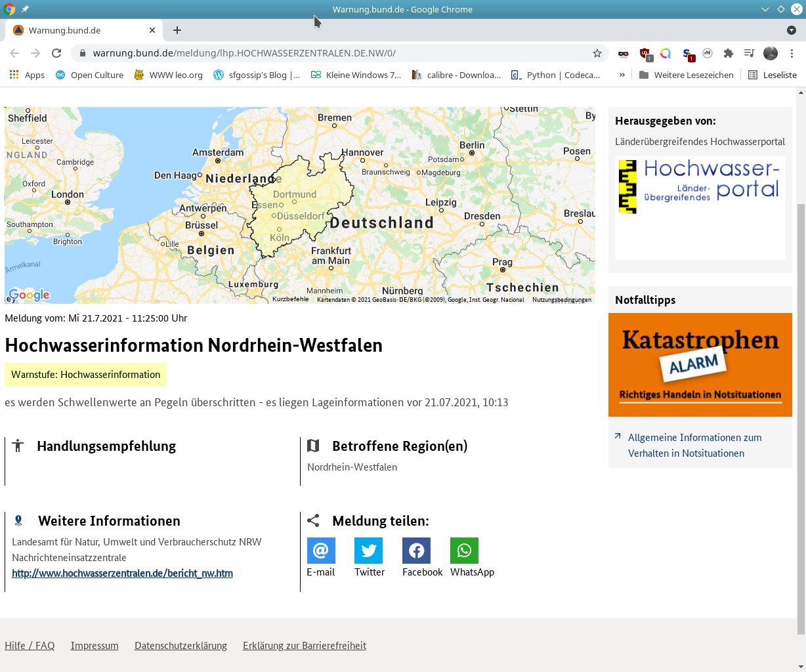Share the warning via E-mail icon
The image size is (806, 672).
tap(321, 551)
